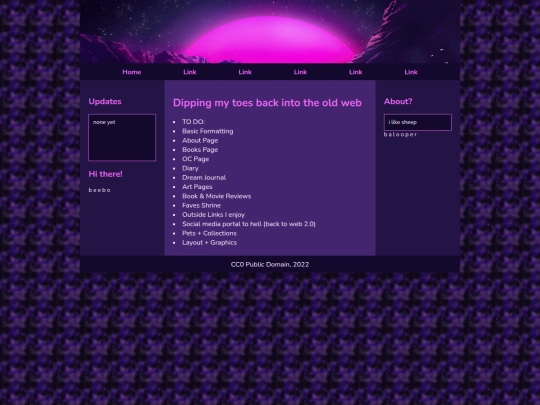
Task: Click the sunset banner header image
Action: (270, 32)
